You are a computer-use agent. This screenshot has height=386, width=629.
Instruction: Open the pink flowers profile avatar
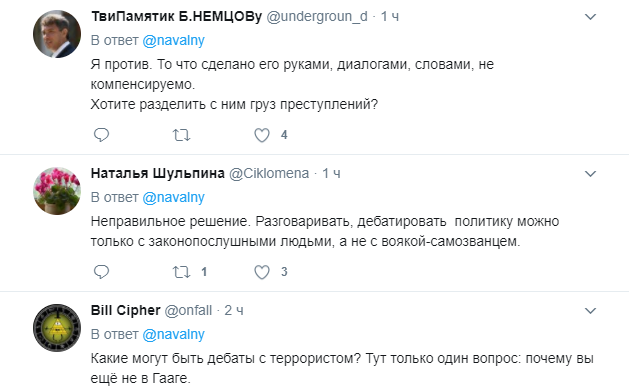click(57, 191)
